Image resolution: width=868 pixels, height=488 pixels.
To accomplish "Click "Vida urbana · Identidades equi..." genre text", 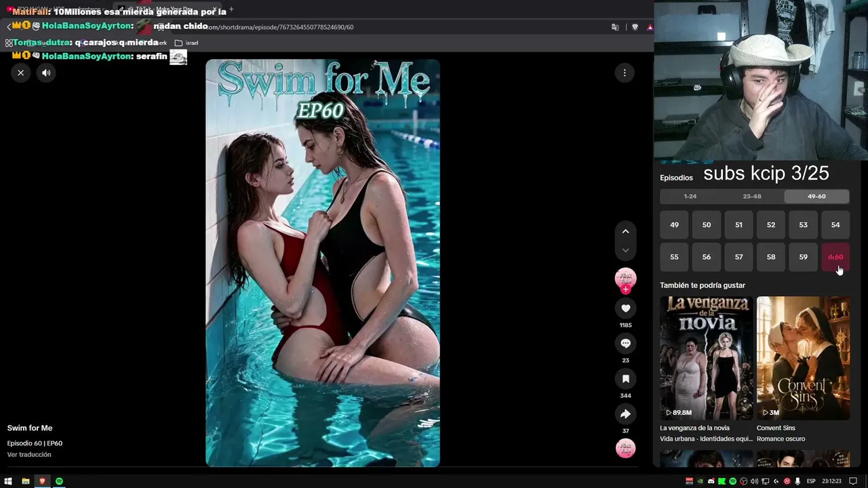I will tap(706, 439).
